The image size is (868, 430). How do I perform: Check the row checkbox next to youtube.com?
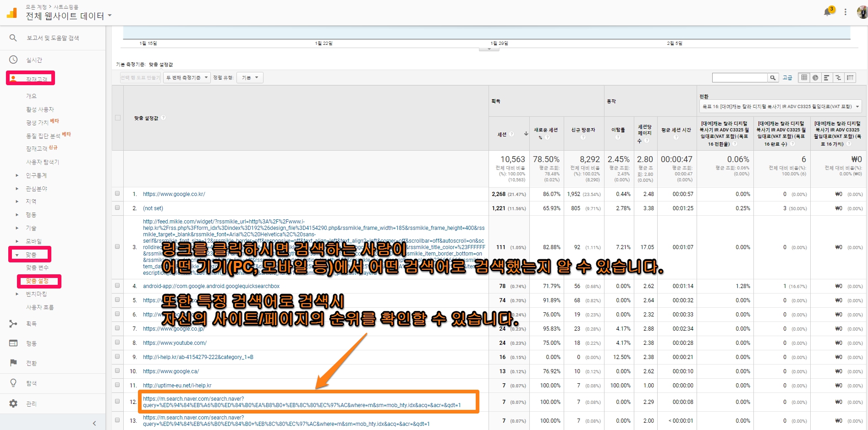tap(117, 343)
